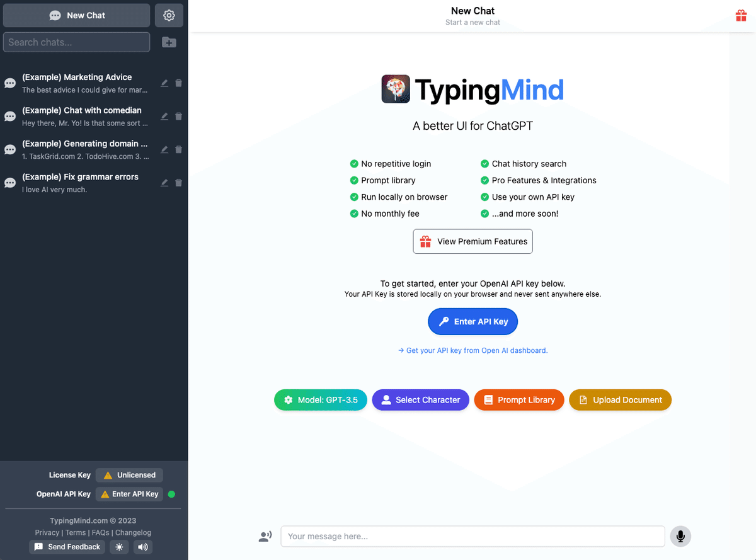756x560 pixels.
Task: Click the new folder icon beside search
Action: click(168, 42)
